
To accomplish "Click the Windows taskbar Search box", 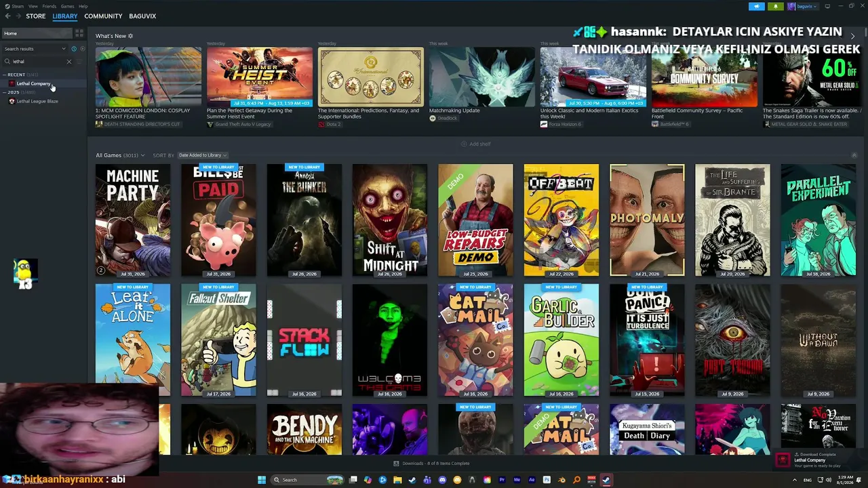I will point(306,480).
